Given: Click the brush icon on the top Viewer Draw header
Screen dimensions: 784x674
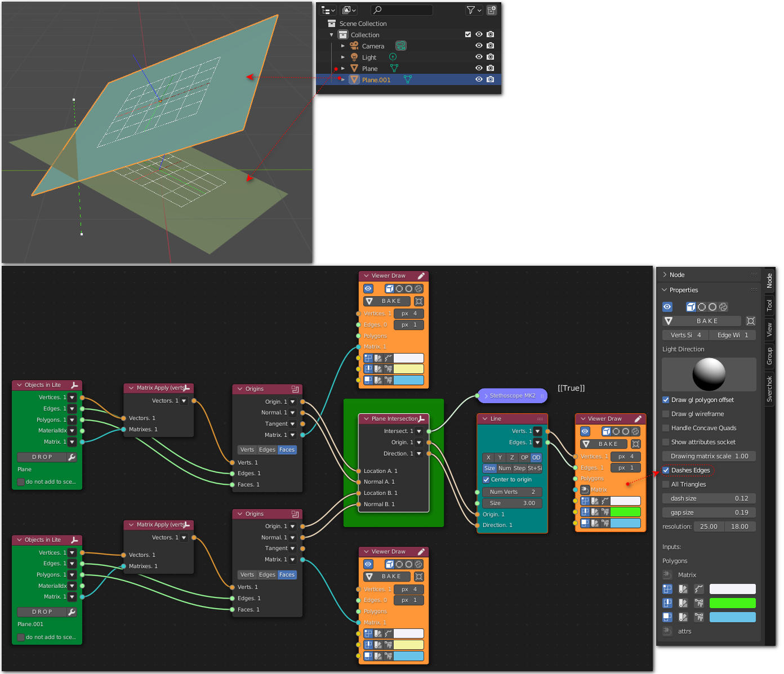Looking at the screenshot, I should click(421, 276).
